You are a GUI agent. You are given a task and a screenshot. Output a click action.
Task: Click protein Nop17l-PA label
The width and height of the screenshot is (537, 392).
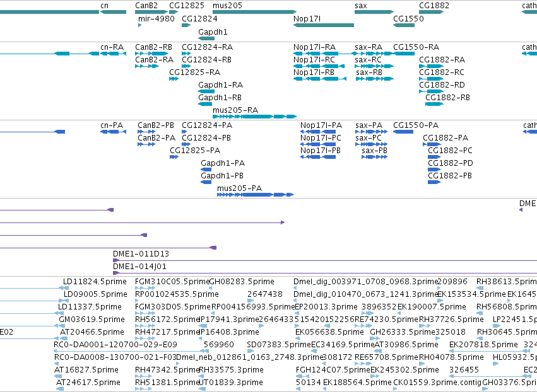[x=321, y=125]
